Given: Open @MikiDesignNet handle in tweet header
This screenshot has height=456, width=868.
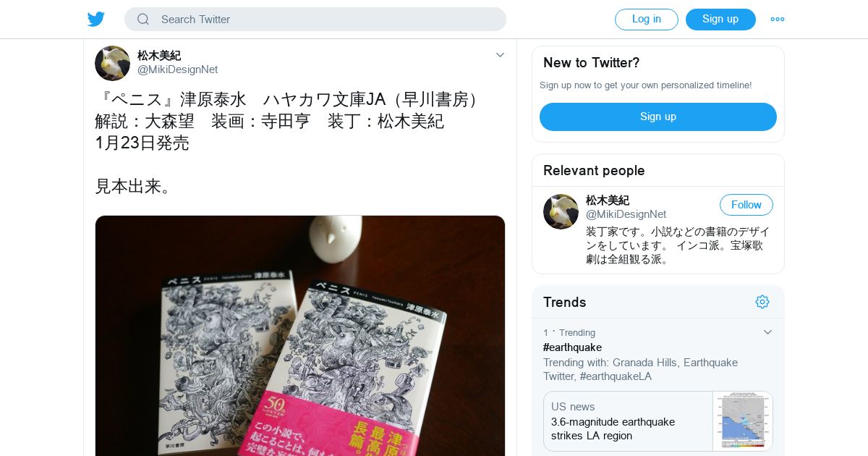Looking at the screenshot, I should tap(178, 69).
